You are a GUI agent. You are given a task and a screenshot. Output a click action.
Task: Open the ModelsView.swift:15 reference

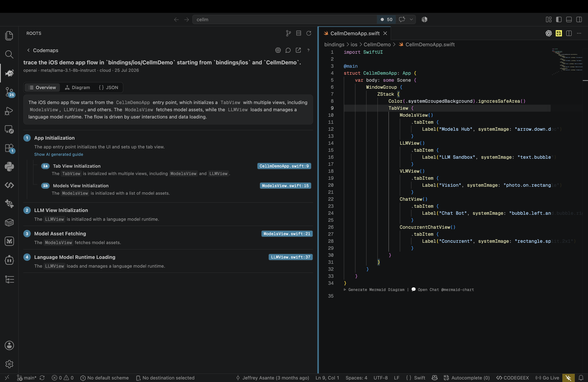click(285, 186)
